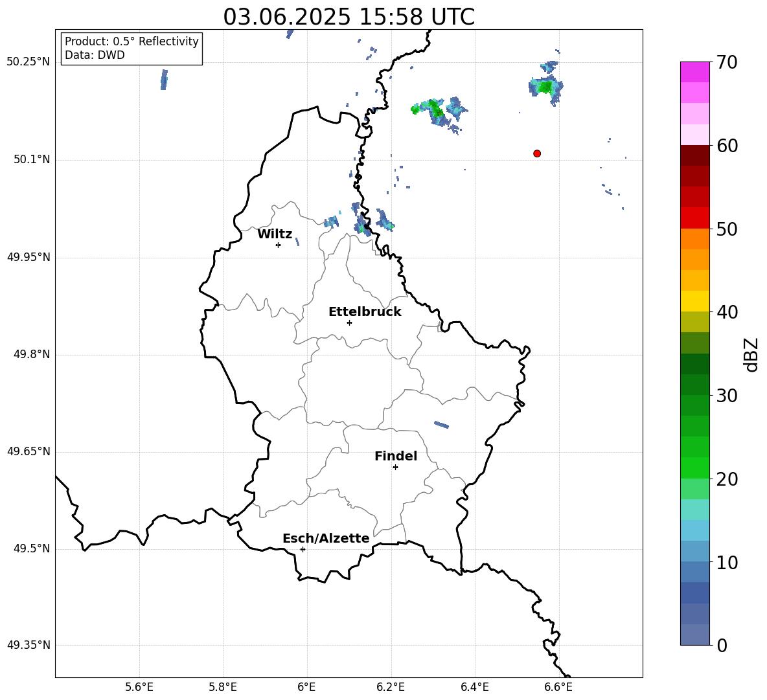Click the 'Data: DWD' text
The image size is (767, 700).
click(x=95, y=55)
